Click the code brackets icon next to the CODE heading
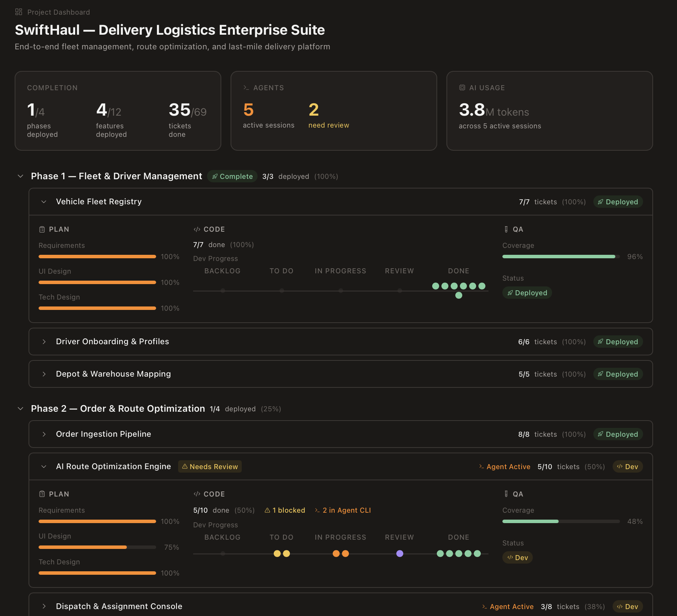This screenshot has width=677, height=616. point(196,229)
